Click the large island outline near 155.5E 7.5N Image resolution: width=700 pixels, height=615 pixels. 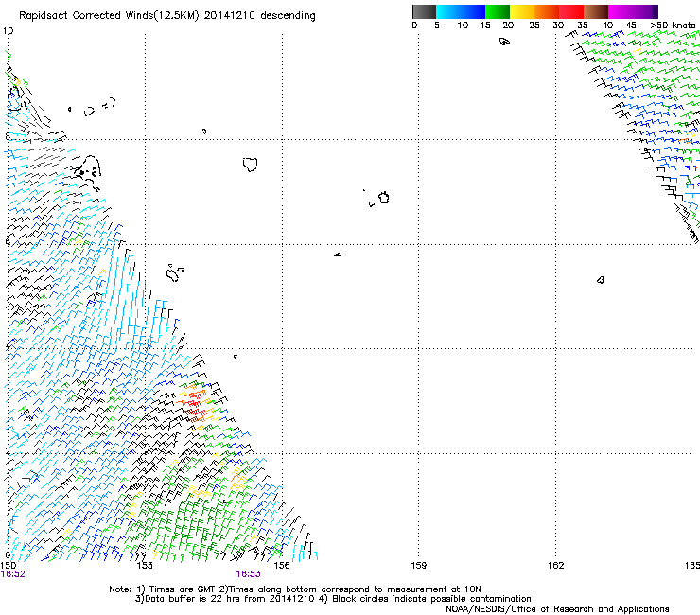(251, 165)
